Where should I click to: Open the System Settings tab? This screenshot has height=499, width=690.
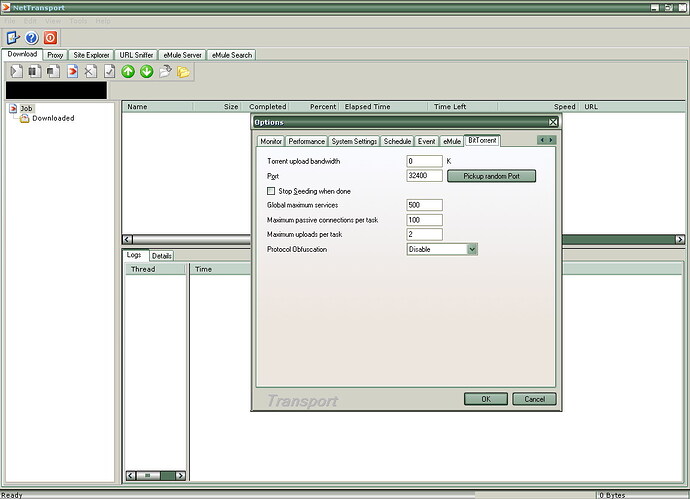pos(354,141)
